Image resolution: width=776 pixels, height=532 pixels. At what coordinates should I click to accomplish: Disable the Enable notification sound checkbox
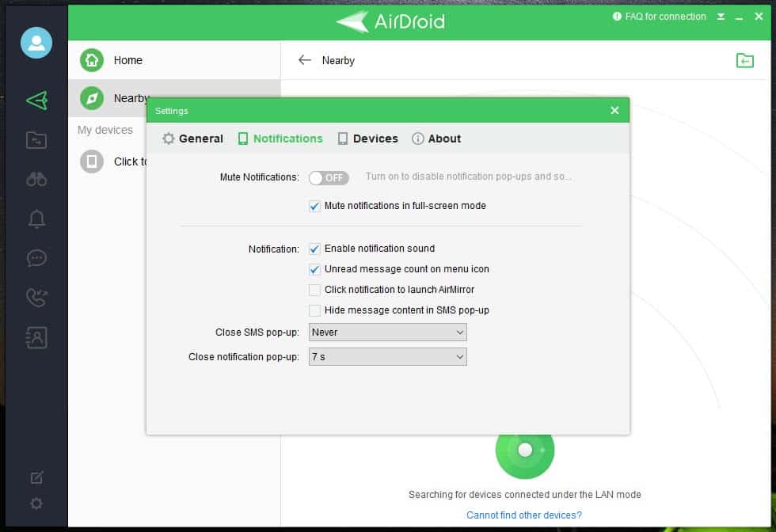coord(315,249)
